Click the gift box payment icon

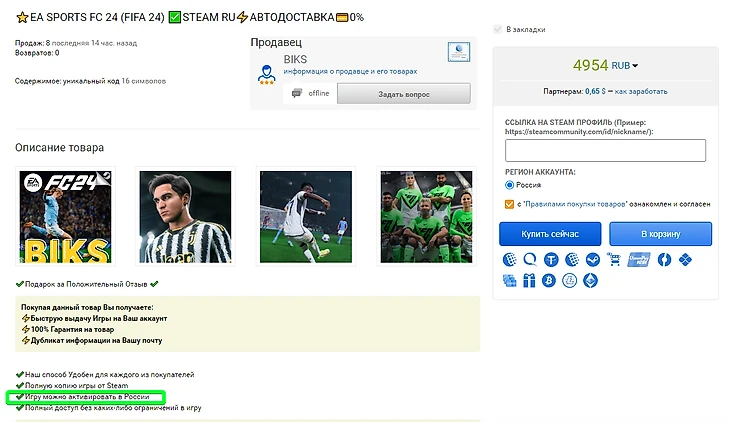[529, 280]
